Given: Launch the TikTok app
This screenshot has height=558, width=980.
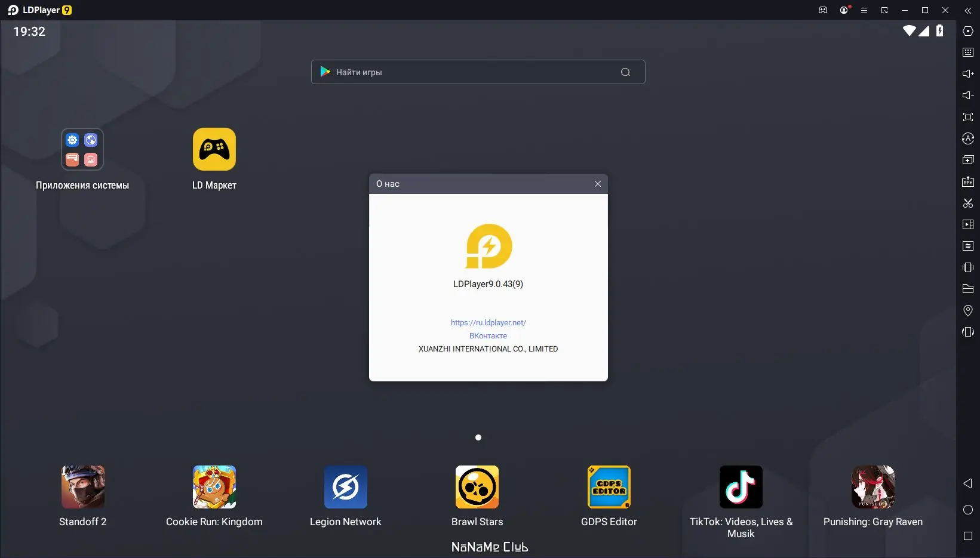Looking at the screenshot, I should click(x=741, y=487).
